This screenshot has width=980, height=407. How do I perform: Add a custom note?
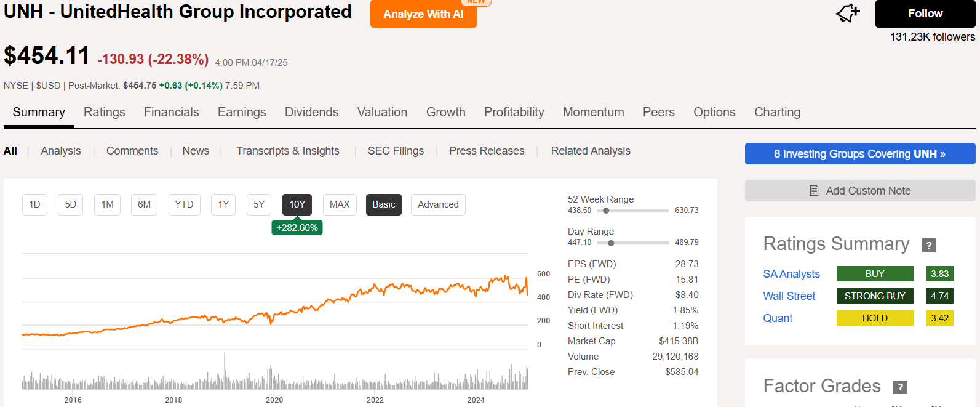tap(860, 191)
